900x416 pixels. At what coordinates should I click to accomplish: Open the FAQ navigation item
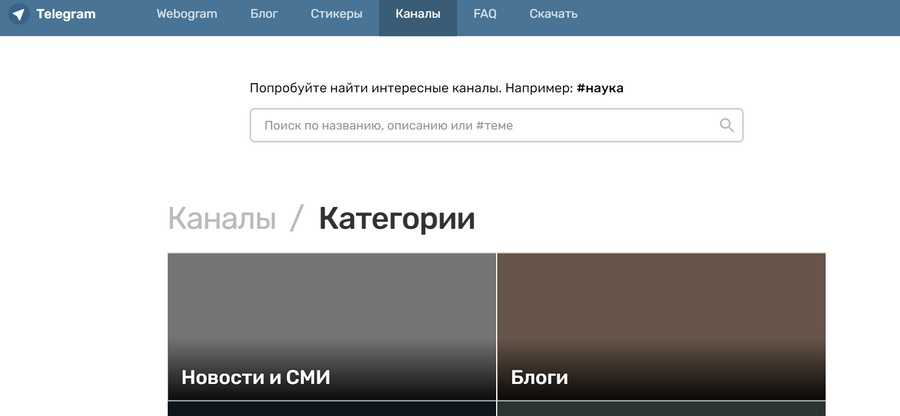tap(485, 15)
